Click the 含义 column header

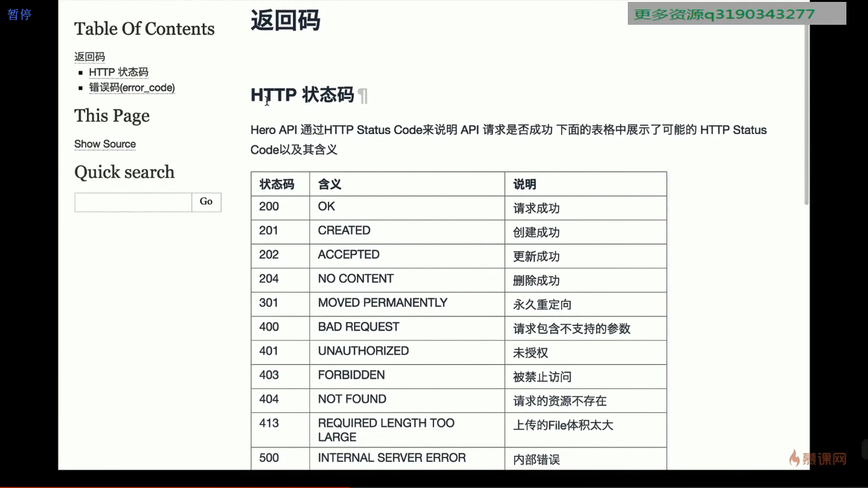(407, 184)
